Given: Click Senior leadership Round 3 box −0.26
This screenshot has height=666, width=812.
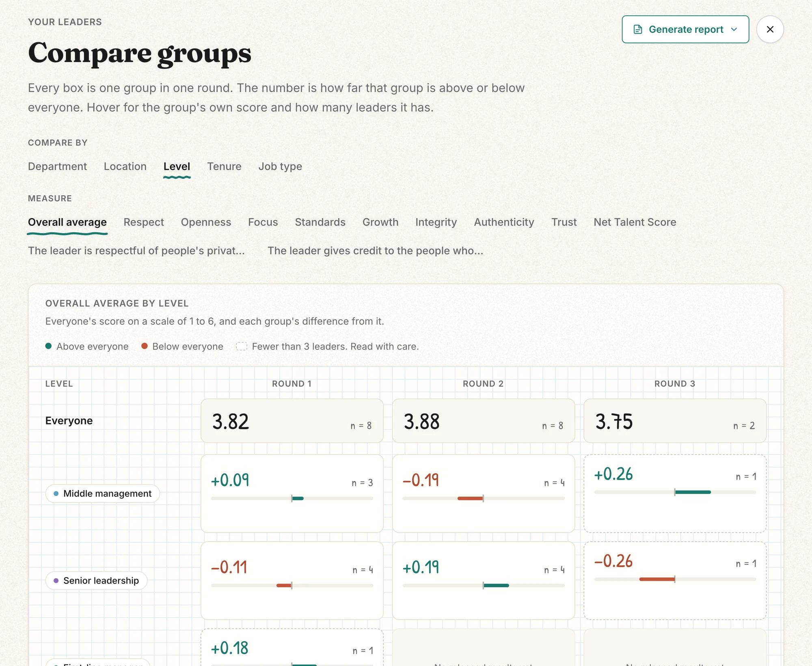Looking at the screenshot, I should [x=675, y=581].
